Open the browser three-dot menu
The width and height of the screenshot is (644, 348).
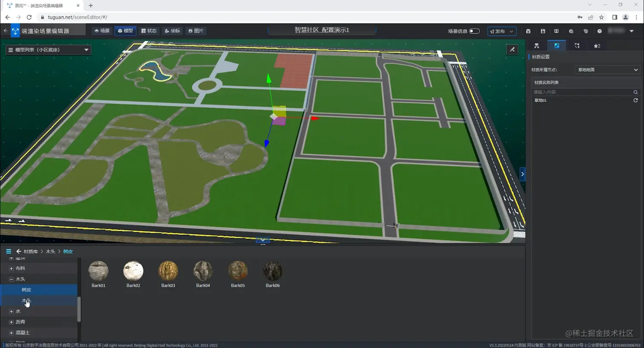[636, 17]
